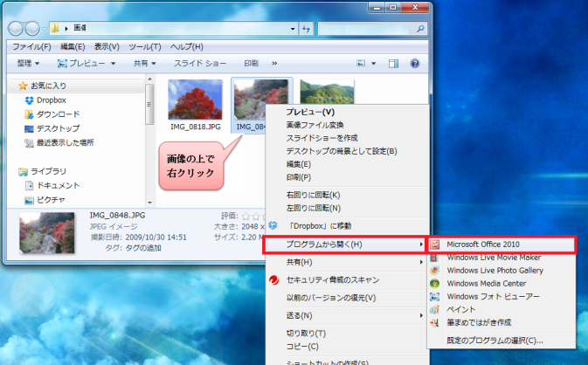Click Windows Live Movie Maker icon

pyautogui.click(x=434, y=258)
